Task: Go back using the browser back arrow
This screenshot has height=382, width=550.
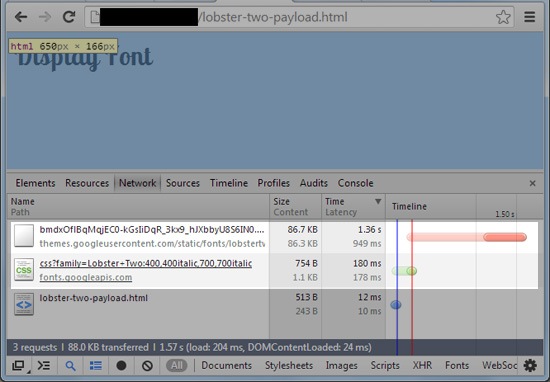Action: (21, 17)
